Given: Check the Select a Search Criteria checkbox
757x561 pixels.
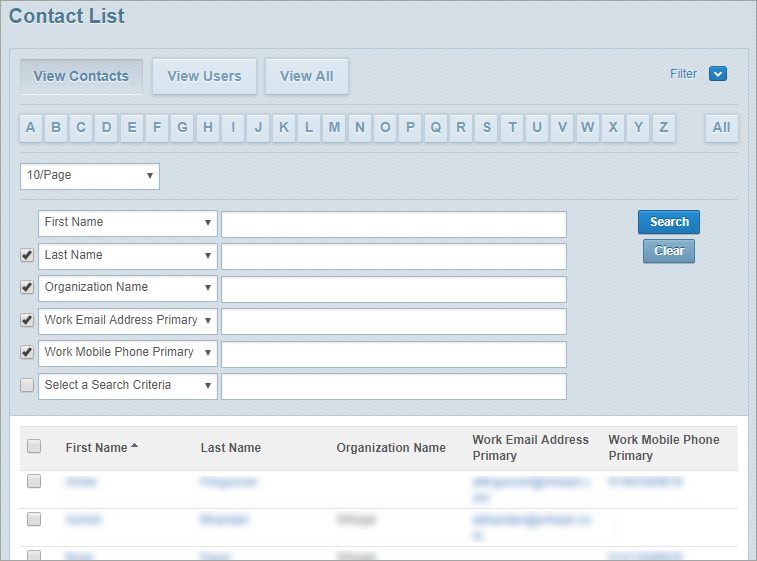Looking at the screenshot, I should pos(27,385).
